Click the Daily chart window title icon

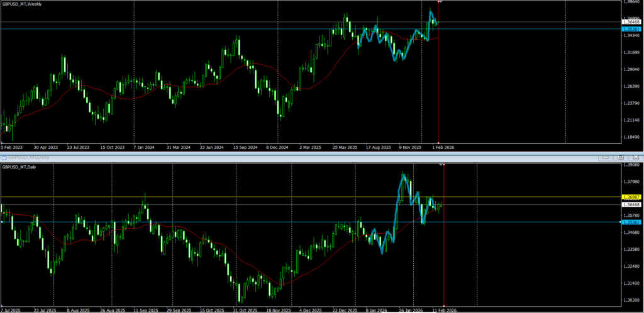click(3, 156)
